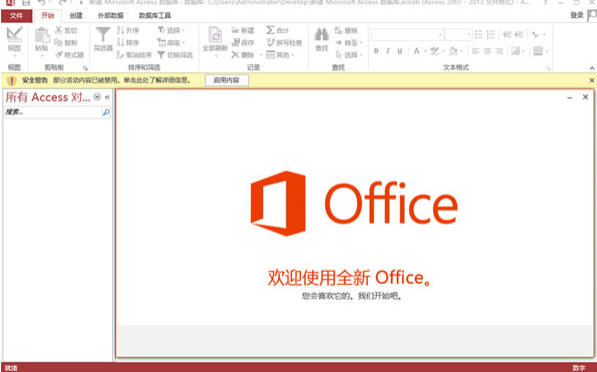
Task: Click 取消排序 (Remove Sort)
Action: pos(134,55)
